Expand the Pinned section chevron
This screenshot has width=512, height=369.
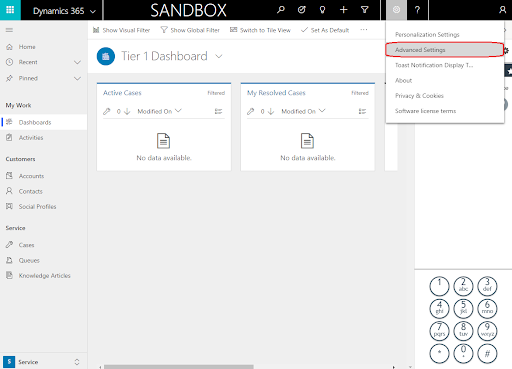[77, 79]
